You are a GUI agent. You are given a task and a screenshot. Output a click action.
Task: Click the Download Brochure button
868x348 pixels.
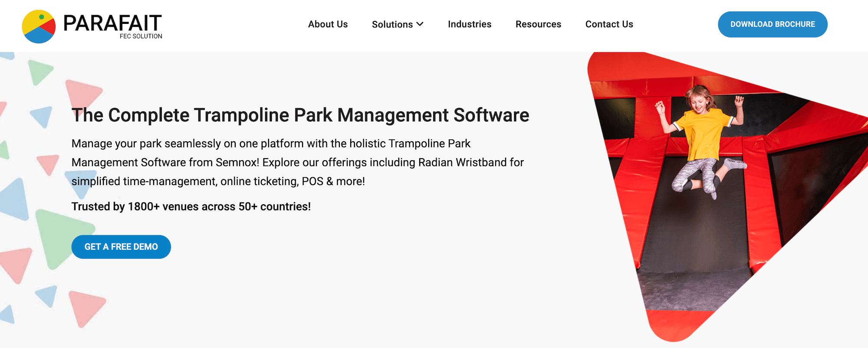click(x=773, y=24)
